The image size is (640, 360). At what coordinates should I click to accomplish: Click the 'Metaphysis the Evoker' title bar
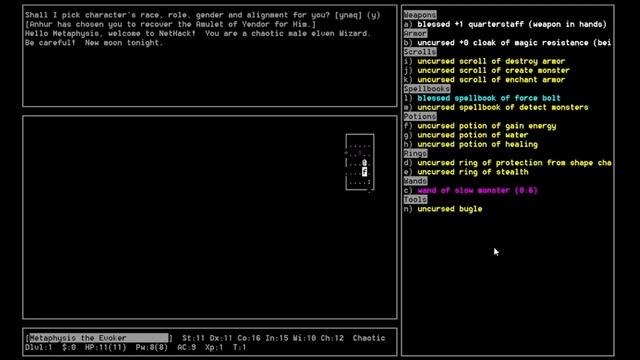pyautogui.click(x=98, y=338)
